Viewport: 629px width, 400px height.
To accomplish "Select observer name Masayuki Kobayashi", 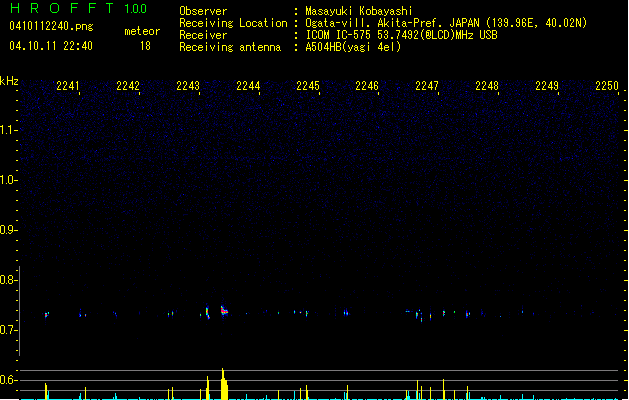I will [359, 11].
